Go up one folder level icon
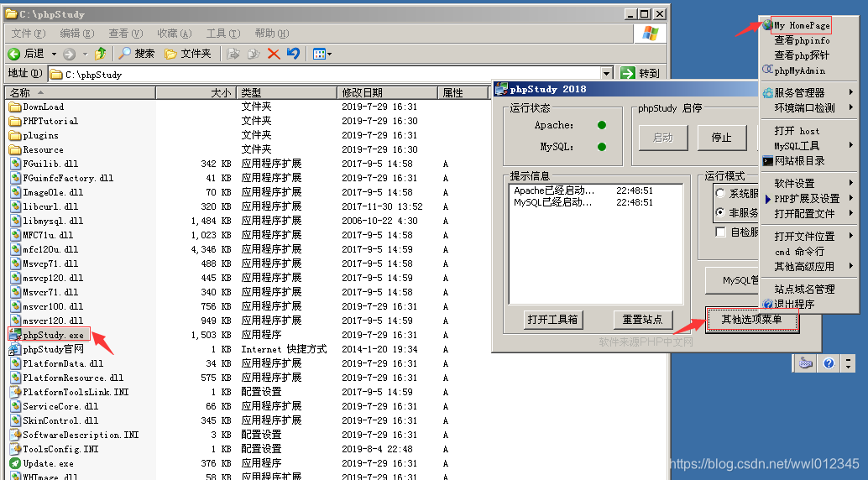Screen dimensions: 868x480 point(100,54)
